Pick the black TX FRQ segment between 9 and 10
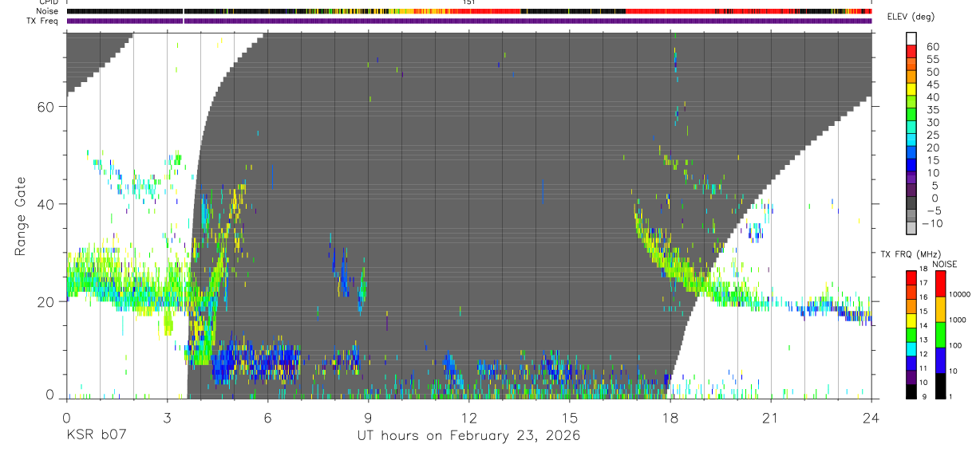Screen dimensions: 980x452 [x=911, y=390]
